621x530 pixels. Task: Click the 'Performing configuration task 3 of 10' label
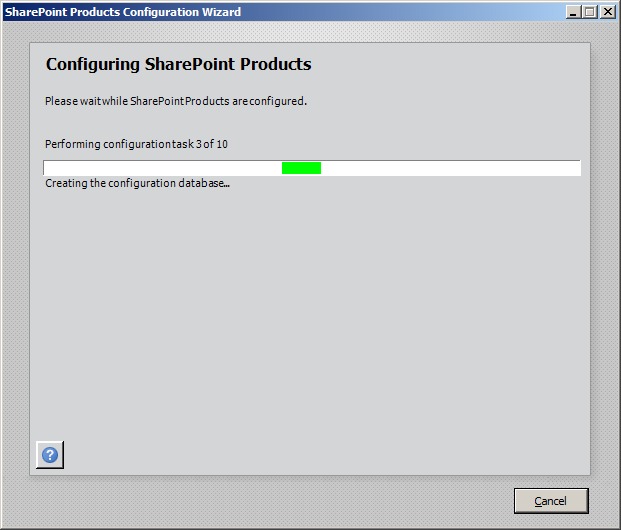[136, 144]
